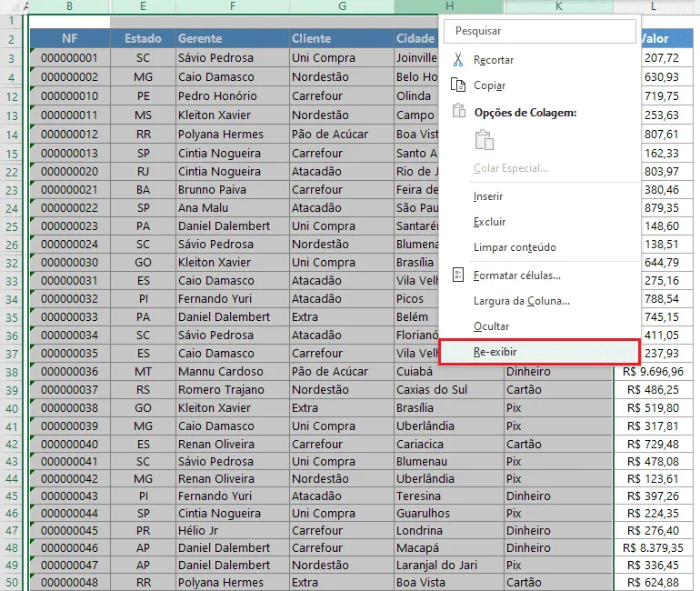Click the NF header cell
The height and width of the screenshot is (591, 700).
[x=70, y=38]
